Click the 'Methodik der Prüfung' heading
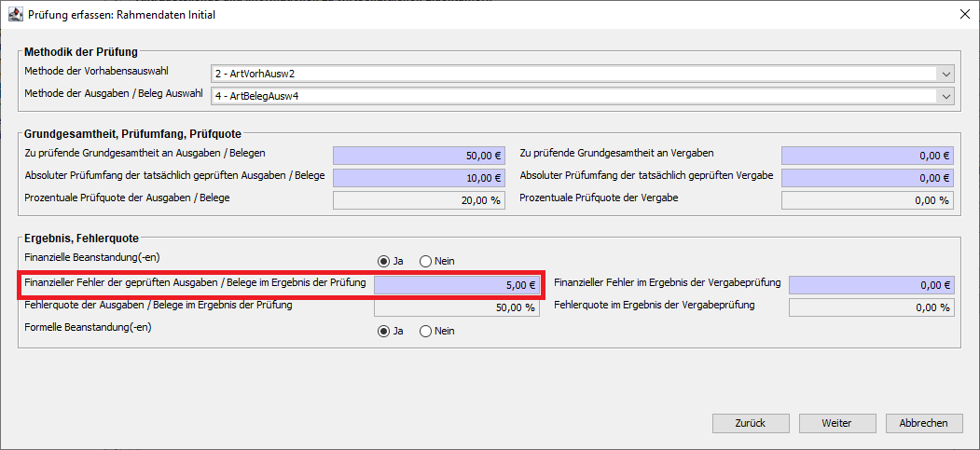This screenshot has height=450, width=980. (x=80, y=52)
